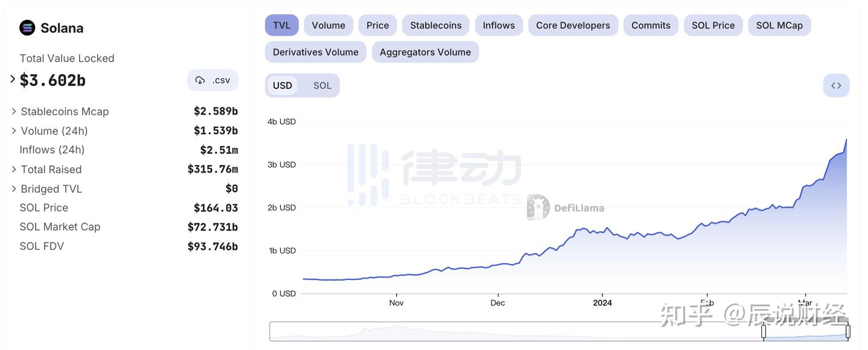Click the Solana logo icon
868x350 pixels.
tap(27, 28)
